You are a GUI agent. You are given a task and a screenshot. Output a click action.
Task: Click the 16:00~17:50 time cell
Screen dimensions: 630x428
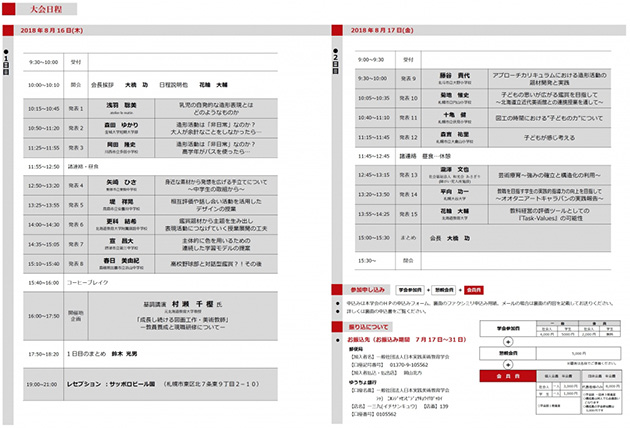click(43, 316)
